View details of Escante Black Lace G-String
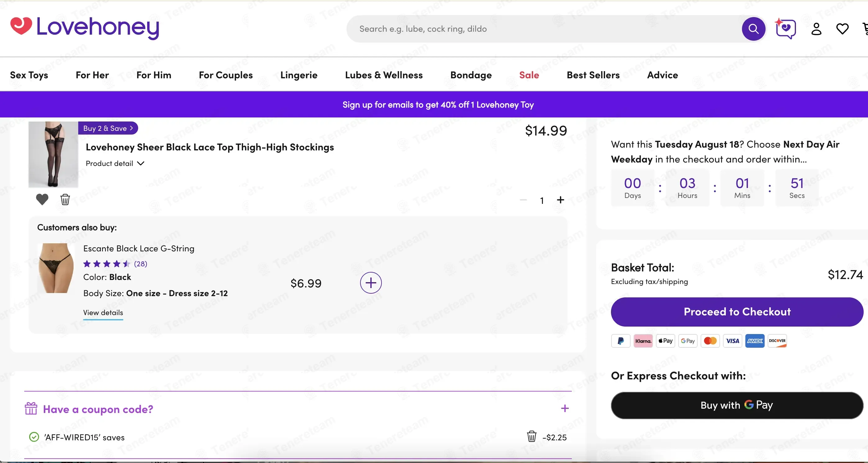The width and height of the screenshot is (868, 463). click(x=103, y=313)
